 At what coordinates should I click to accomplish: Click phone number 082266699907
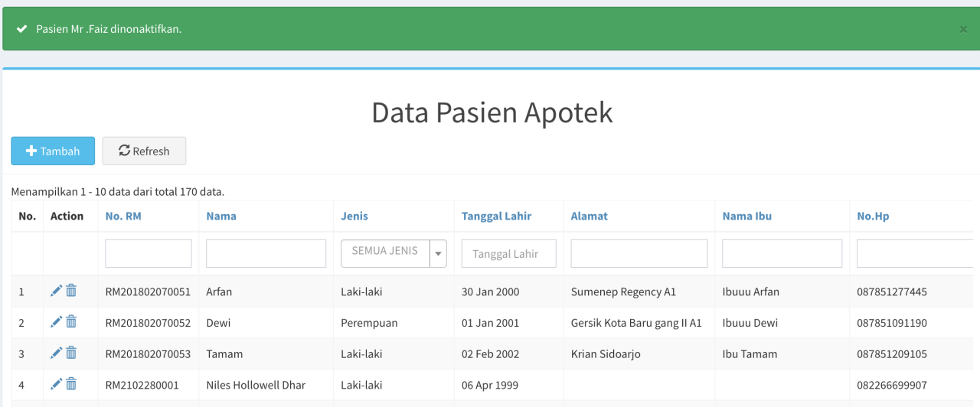892,386
